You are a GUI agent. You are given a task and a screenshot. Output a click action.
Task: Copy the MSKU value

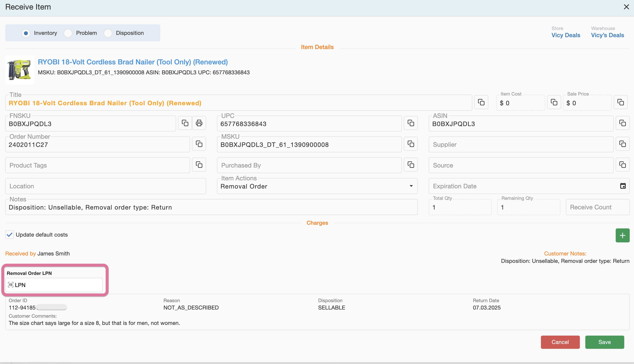(411, 144)
